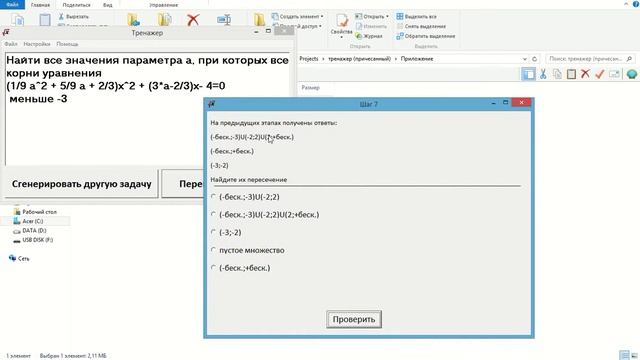Image resolution: width=640 pixels, height=360 pixels.
Task: Click Projects in the address breadcrumb
Action: coord(309,59)
